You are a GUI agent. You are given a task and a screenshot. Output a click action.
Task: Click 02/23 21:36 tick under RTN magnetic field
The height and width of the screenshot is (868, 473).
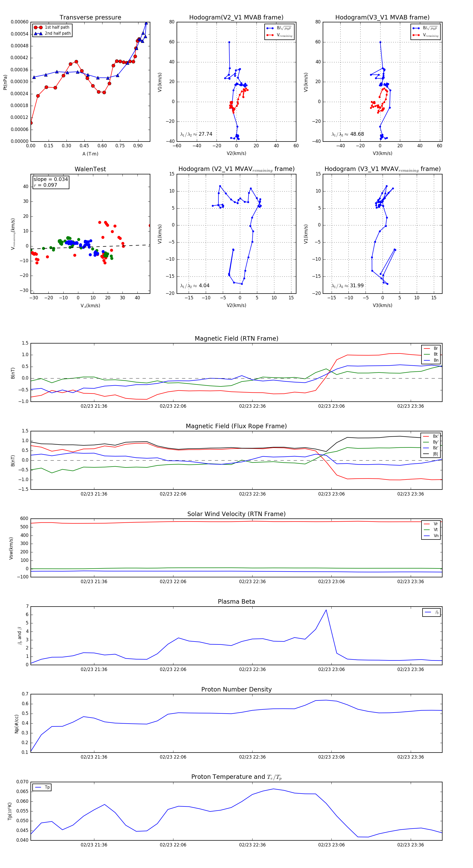tap(94, 406)
